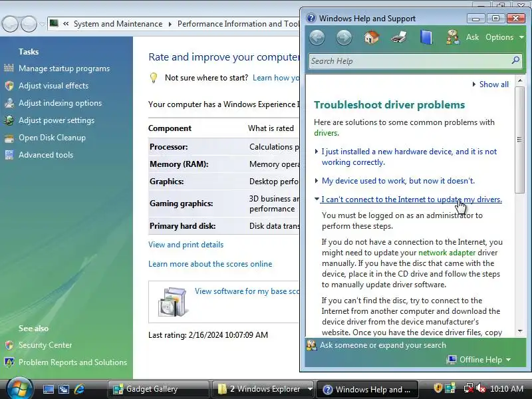
Task: Open the Help home page icon
Action: 372,37
